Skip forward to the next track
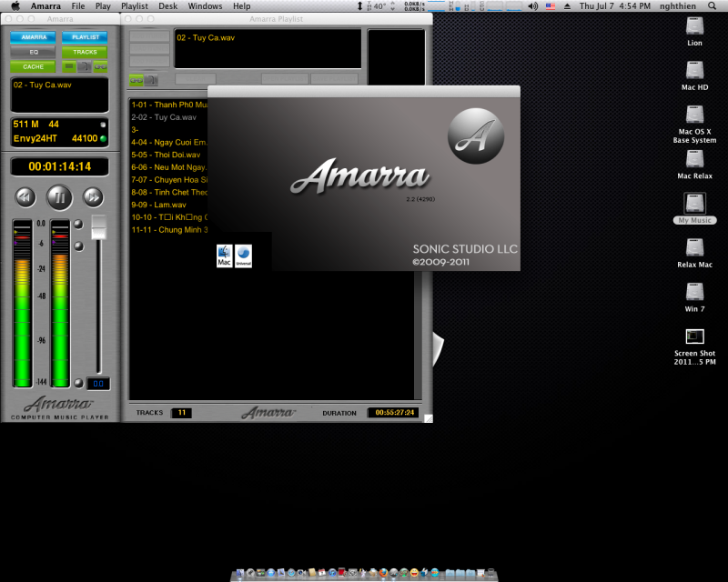The width and height of the screenshot is (728, 582). click(93, 197)
